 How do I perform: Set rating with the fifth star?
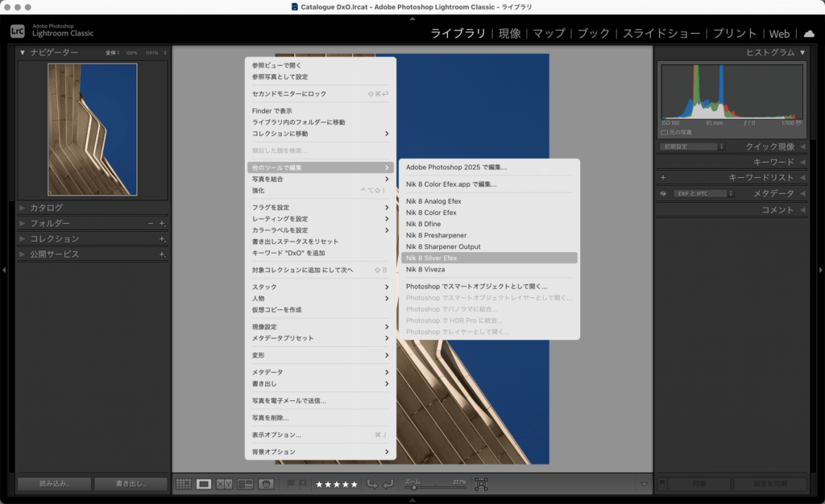click(x=354, y=485)
